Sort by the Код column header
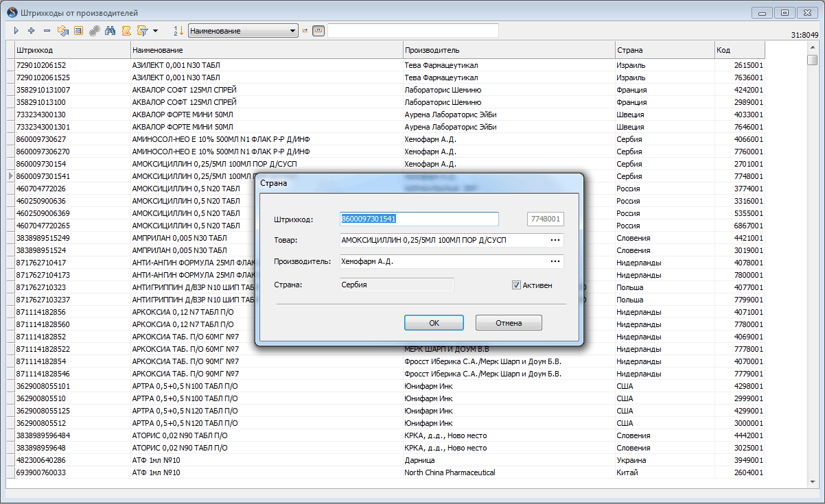The image size is (825, 504). (x=739, y=50)
